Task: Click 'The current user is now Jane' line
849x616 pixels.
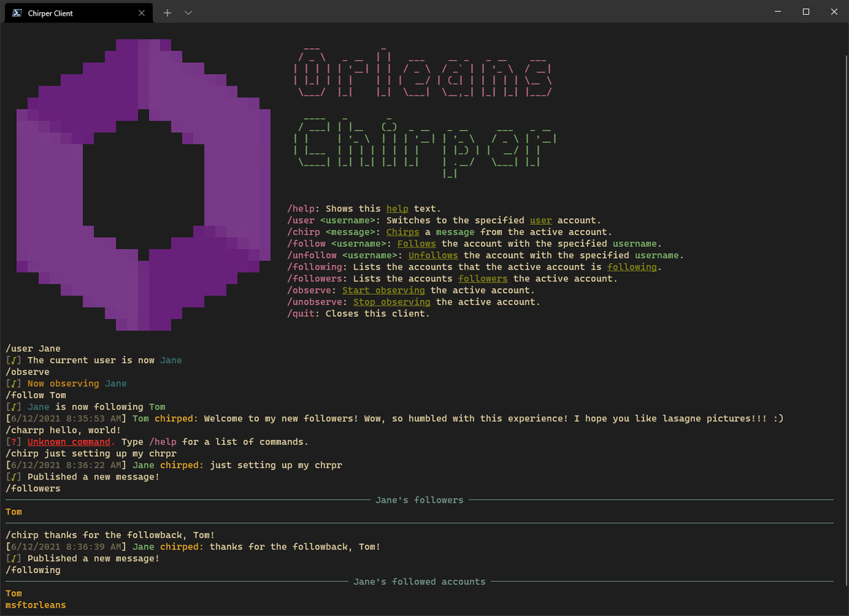Action: [x=93, y=360]
